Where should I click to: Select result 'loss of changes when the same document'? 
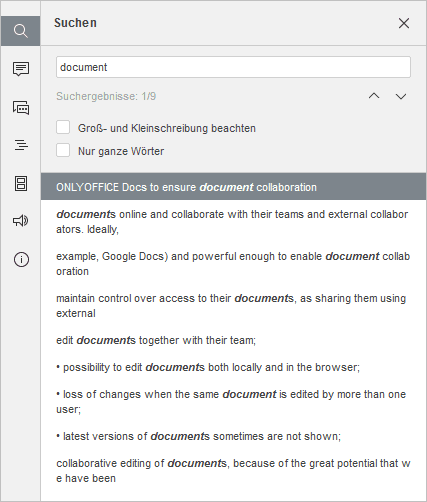tap(233, 401)
